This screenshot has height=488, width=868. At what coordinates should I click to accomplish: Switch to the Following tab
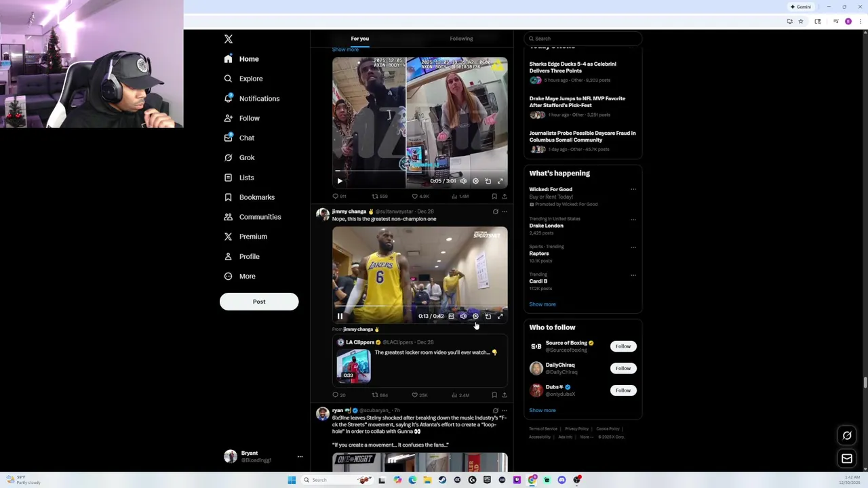(x=461, y=39)
